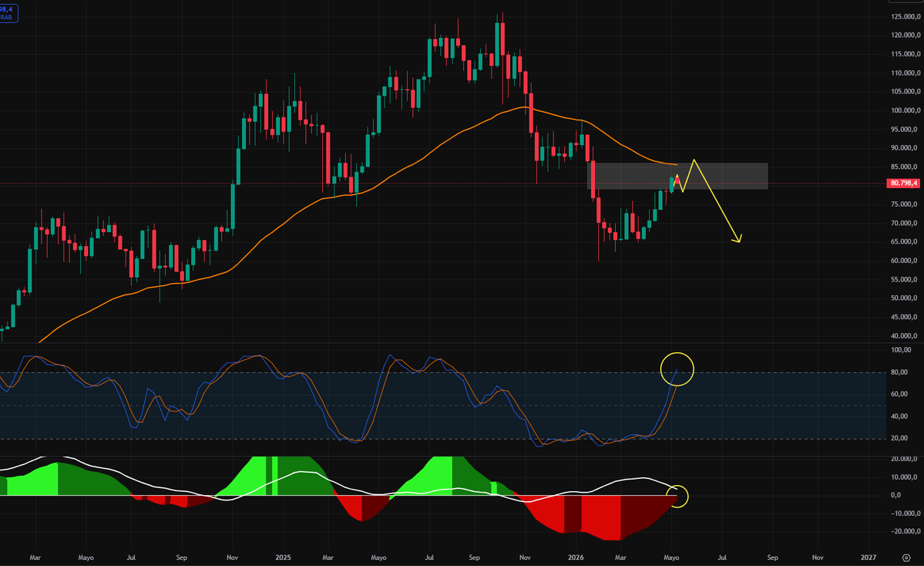Click the 105.000,0 price axis label
Image resolution: width=924 pixels, height=566 pixels.
[x=906, y=92]
